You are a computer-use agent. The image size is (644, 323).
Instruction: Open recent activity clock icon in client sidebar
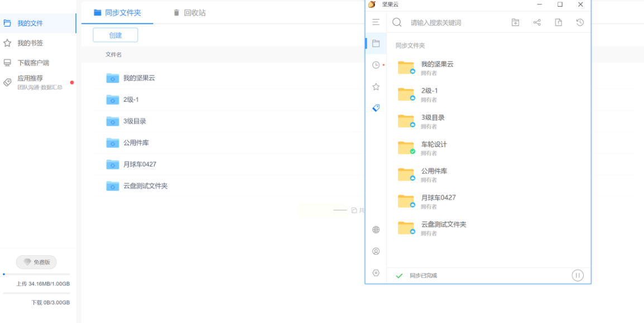[376, 65]
